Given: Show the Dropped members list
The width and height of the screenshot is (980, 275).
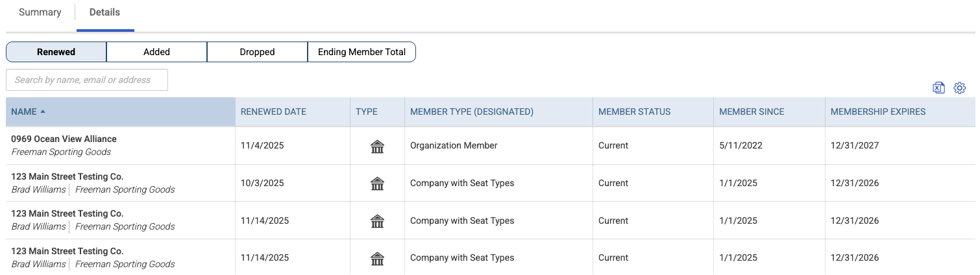Looking at the screenshot, I should pyautogui.click(x=258, y=52).
